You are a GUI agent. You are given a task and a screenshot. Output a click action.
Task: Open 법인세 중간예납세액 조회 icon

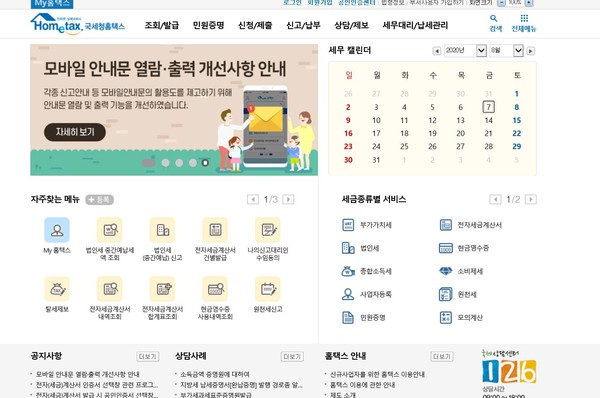coord(110,230)
